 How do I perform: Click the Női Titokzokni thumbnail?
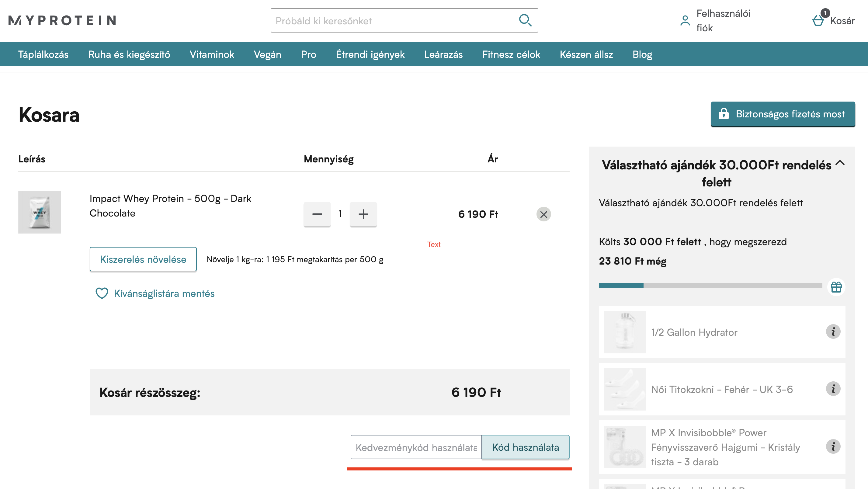[624, 389]
